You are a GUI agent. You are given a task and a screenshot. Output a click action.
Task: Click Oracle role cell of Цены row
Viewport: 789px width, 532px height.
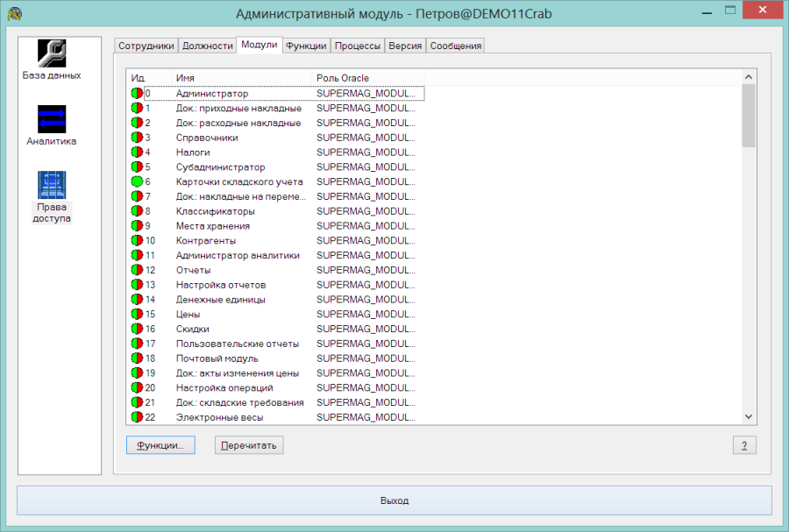pos(366,315)
